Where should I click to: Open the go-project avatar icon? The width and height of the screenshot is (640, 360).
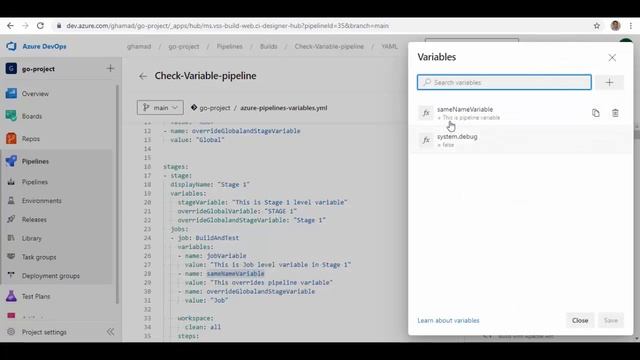pyautogui.click(x=11, y=69)
